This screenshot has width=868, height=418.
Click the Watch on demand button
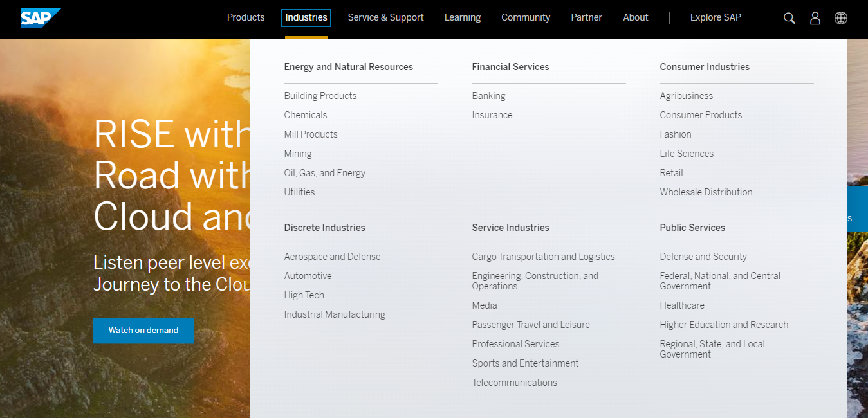click(143, 330)
